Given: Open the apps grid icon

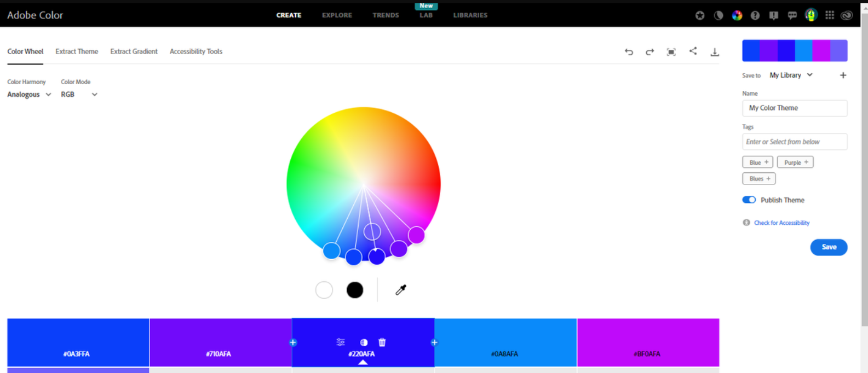Looking at the screenshot, I should [830, 15].
